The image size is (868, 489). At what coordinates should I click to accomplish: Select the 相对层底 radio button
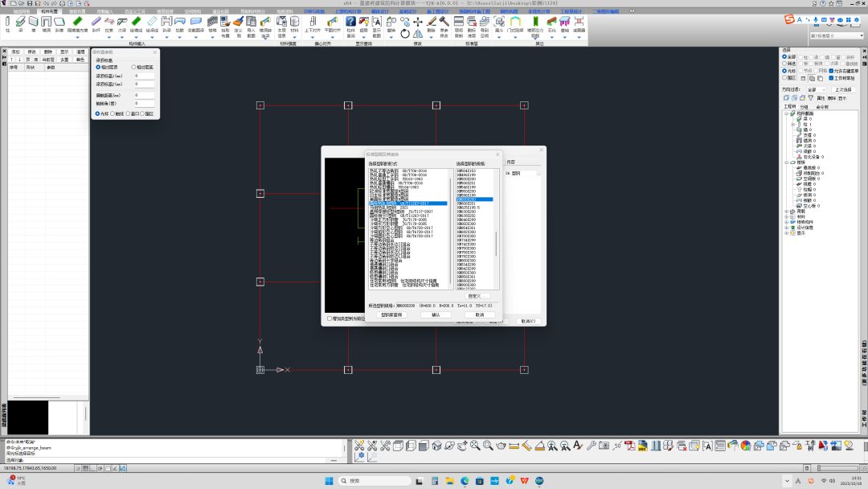coord(133,67)
